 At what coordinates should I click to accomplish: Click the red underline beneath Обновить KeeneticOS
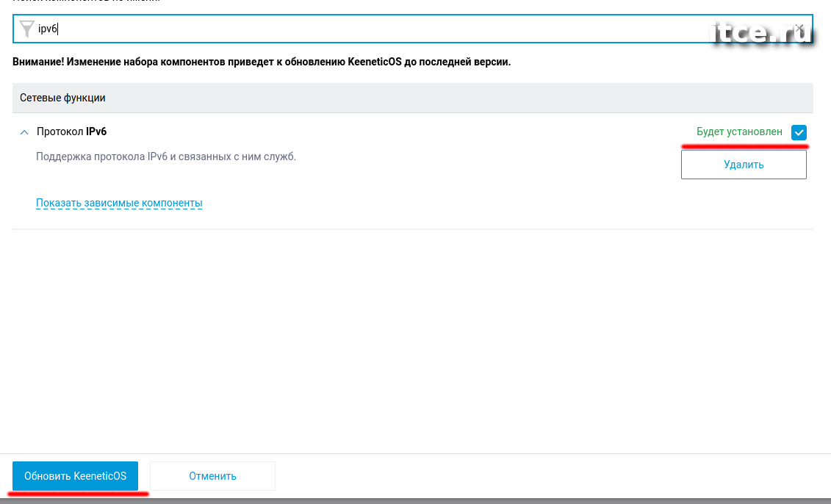[79, 494]
